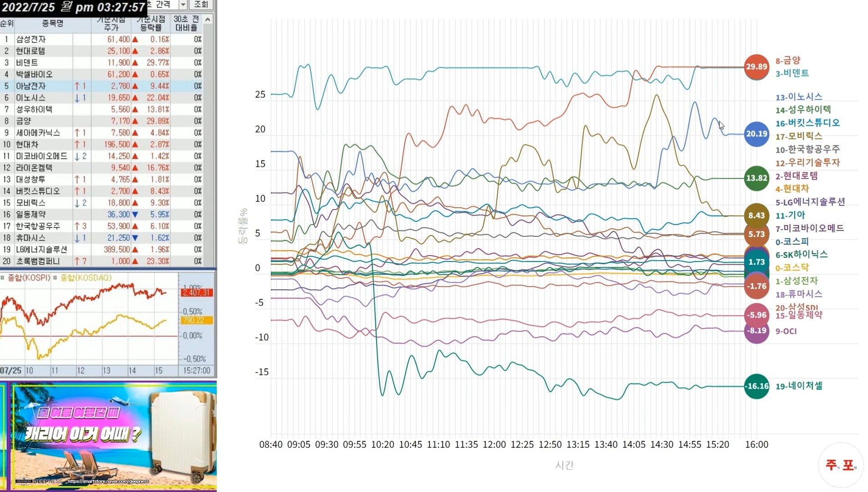The image size is (868, 492).
Task: Click the 29.89 chart endpoint bubble
Action: pos(756,67)
